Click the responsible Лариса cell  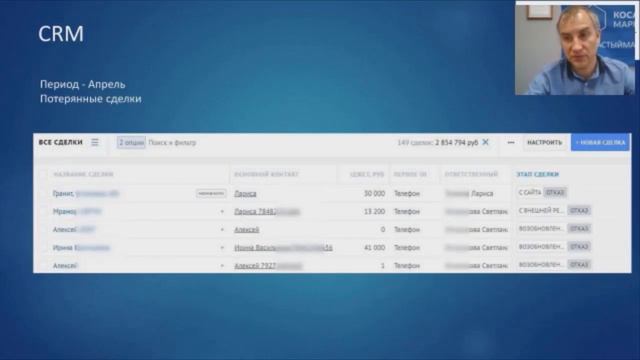469,193
